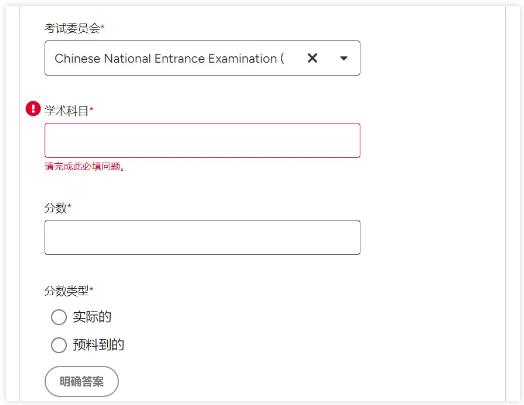
Task: Click the 明确答案 clear answer button
Action: [x=82, y=381]
